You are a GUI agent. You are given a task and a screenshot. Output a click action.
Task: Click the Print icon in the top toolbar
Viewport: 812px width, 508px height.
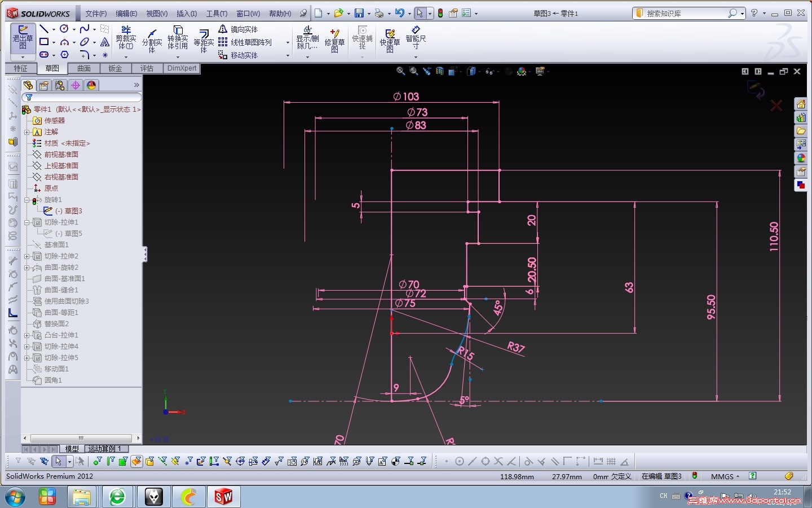379,13
